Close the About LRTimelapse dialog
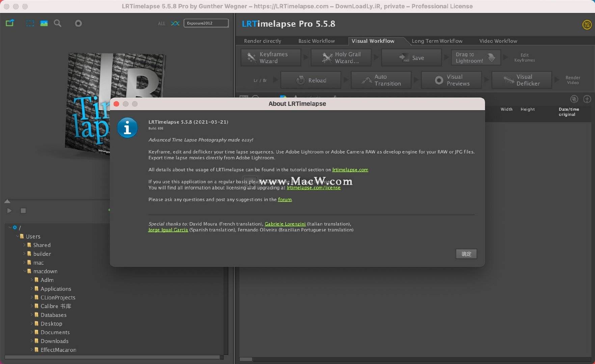This screenshot has height=364, width=595. pyautogui.click(x=116, y=104)
